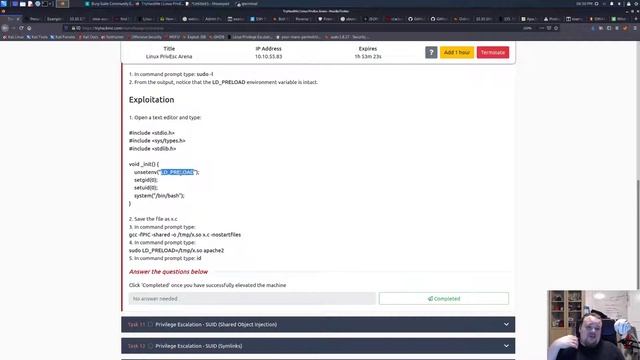This screenshot has height=360, width=640.
Task: Open Kali Tools bookmark
Action: click(37, 37)
